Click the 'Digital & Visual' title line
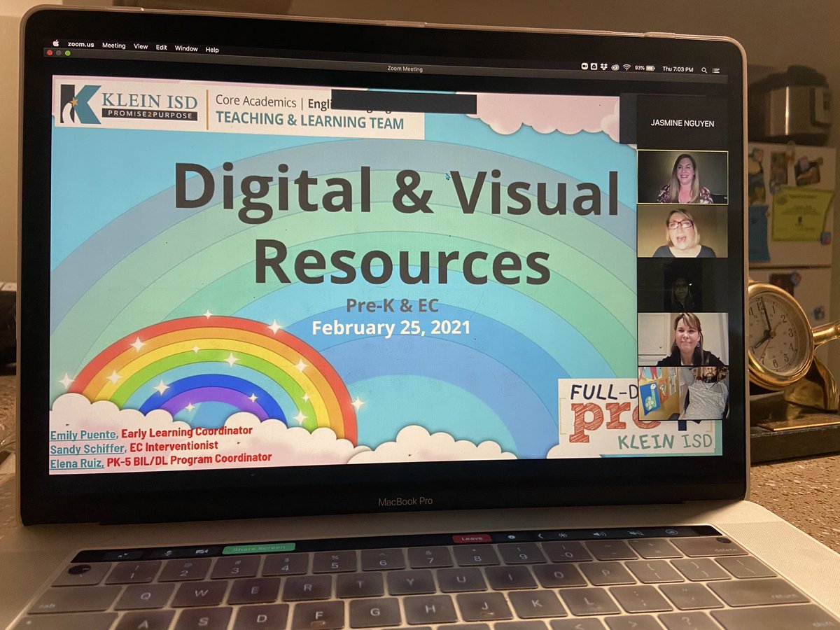Image resolution: width=840 pixels, height=630 pixels. 396,190
